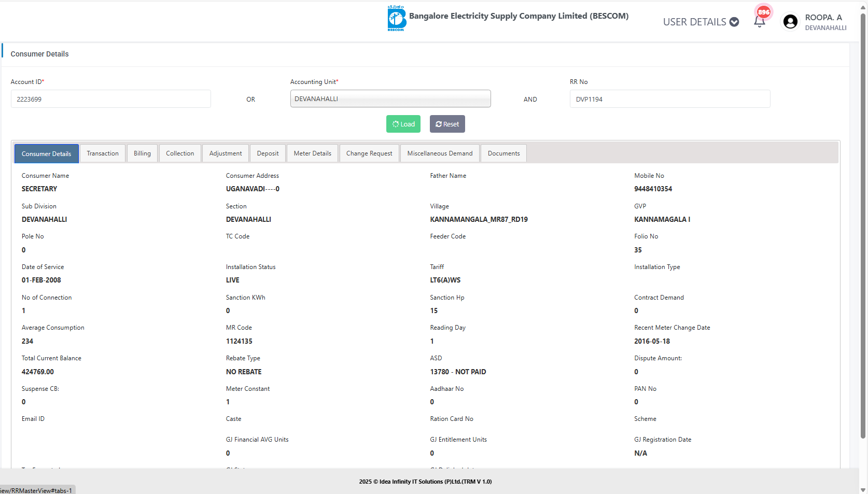Select address text UGANAVADI----0
The image size is (868, 494).
point(253,189)
